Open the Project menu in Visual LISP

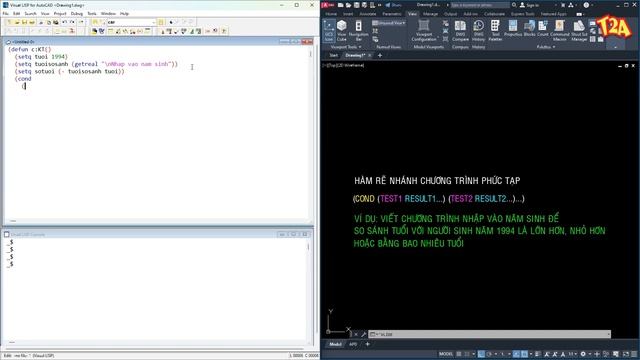(x=60, y=13)
